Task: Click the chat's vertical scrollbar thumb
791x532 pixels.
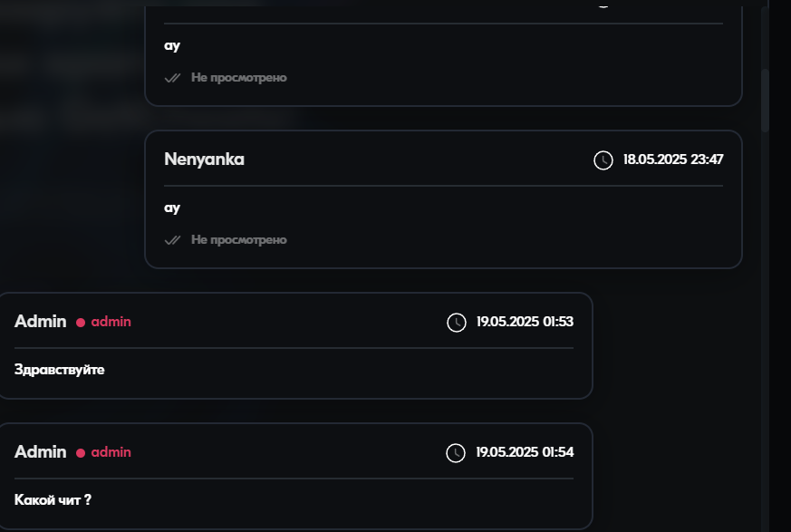Action: (765, 100)
